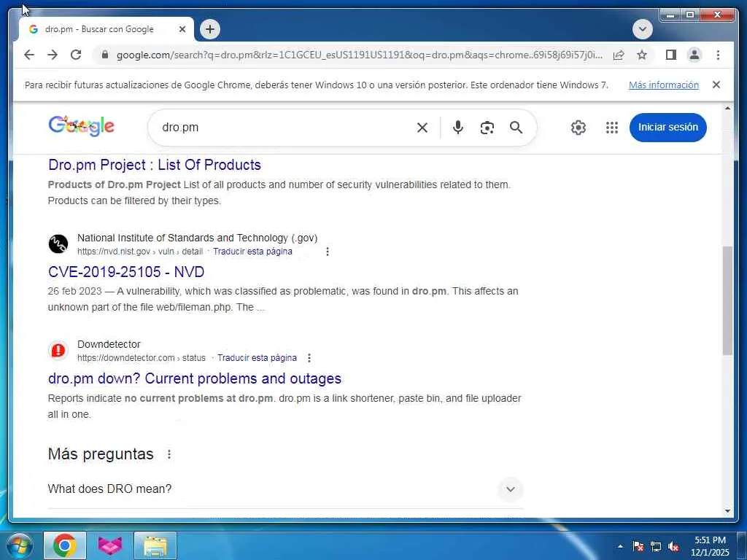Open the taskbar clock and date

click(710, 546)
